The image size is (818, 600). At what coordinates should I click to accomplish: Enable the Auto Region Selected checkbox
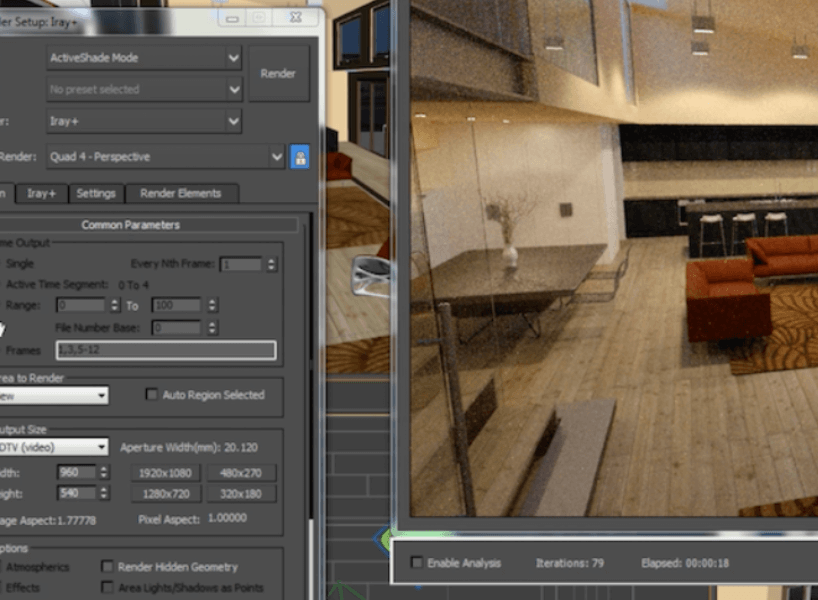click(x=151, y=394)
